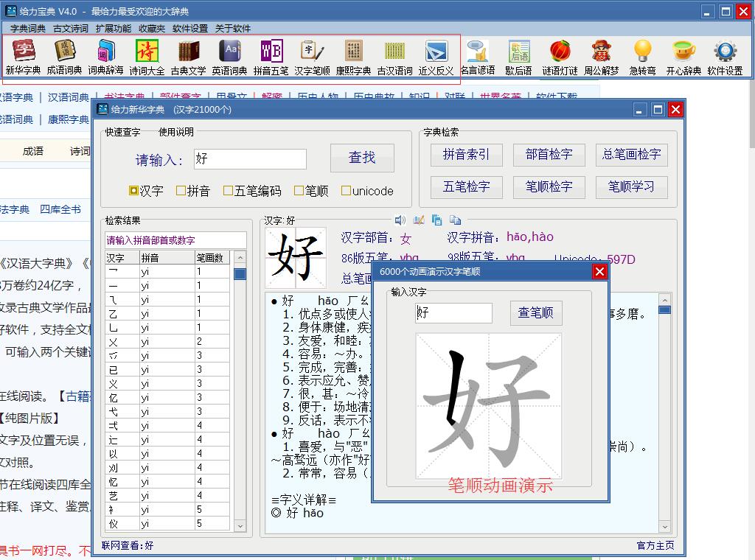755x560 pixels.
Task: Click the last double-page icon beside 汉字:好
Action: pyautogui.click(x=455, y=220)
